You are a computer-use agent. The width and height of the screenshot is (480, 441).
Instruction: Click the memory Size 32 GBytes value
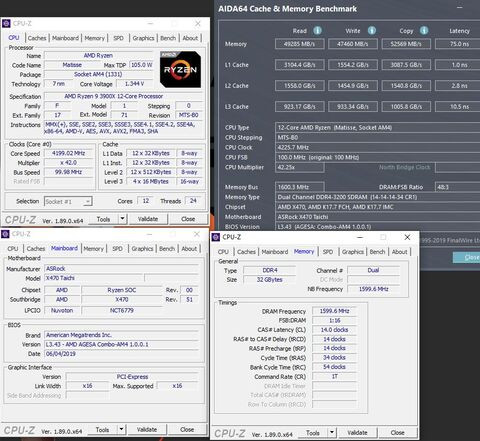(x=269, y=280)
